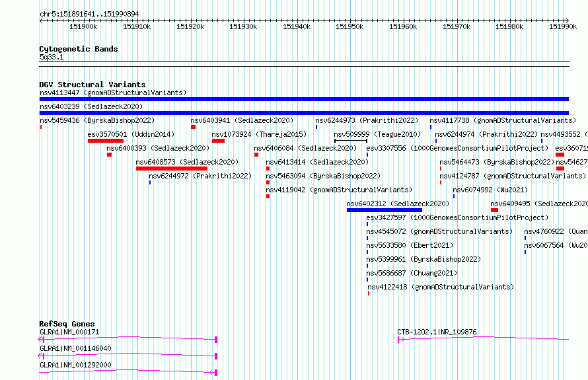Click the chr5:151891641..151990894 region label
The width and height of the screenshot is (588, 380).
[x=89, y=15]
